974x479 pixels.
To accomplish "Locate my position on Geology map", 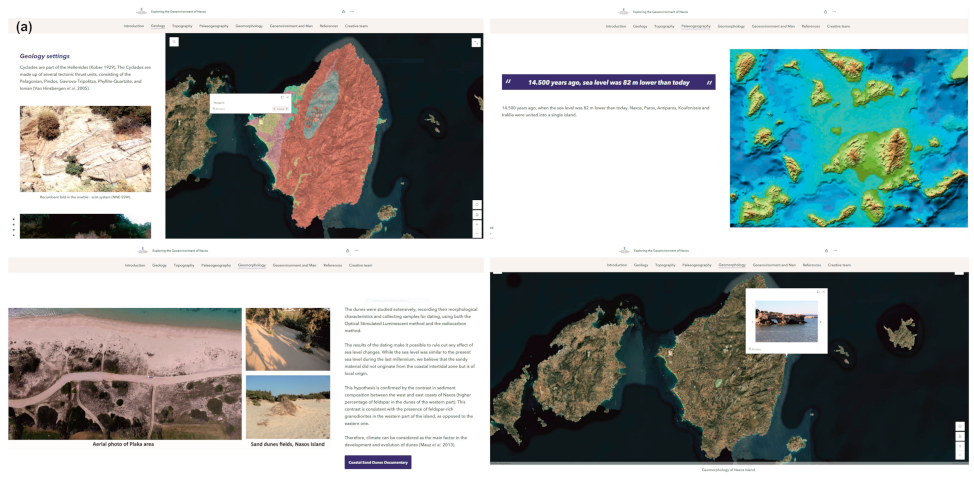I will (476, 214).
